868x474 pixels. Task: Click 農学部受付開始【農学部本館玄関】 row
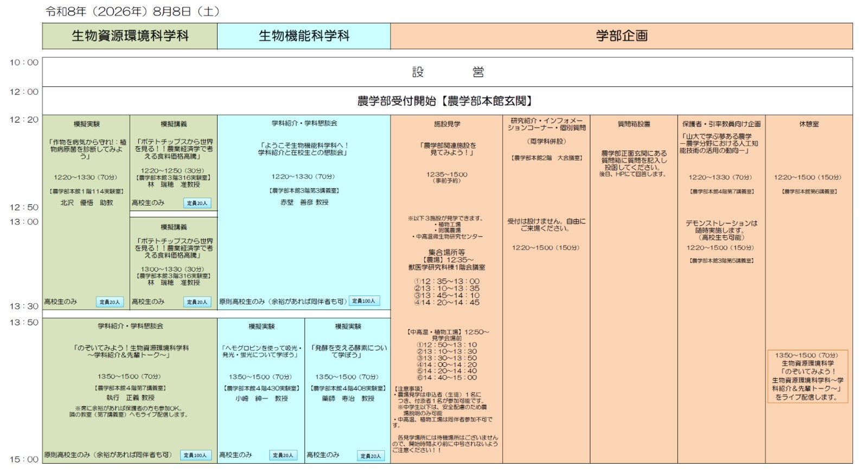pyautogui.click(x=448, y=101)
